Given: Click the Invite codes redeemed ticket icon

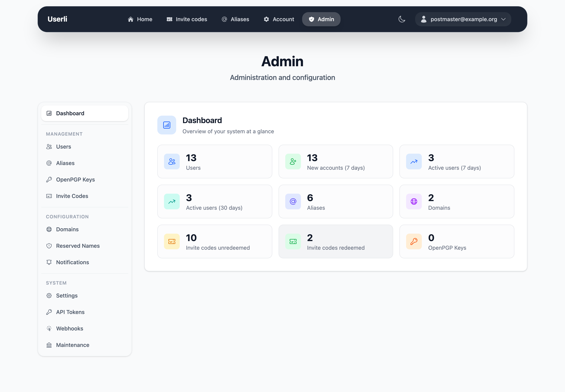Looking at the screenshot, I should pos(293,242).
